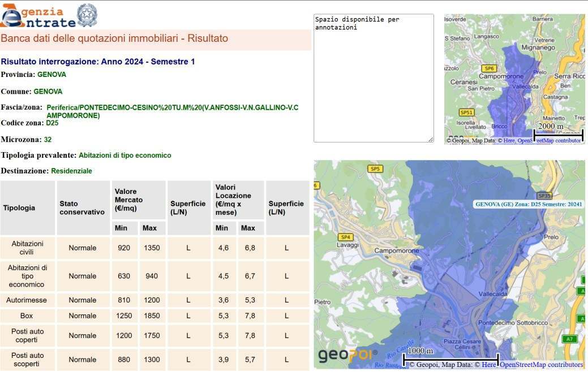
Task: Click inside the annotations text area
Action: coord(374,79)
